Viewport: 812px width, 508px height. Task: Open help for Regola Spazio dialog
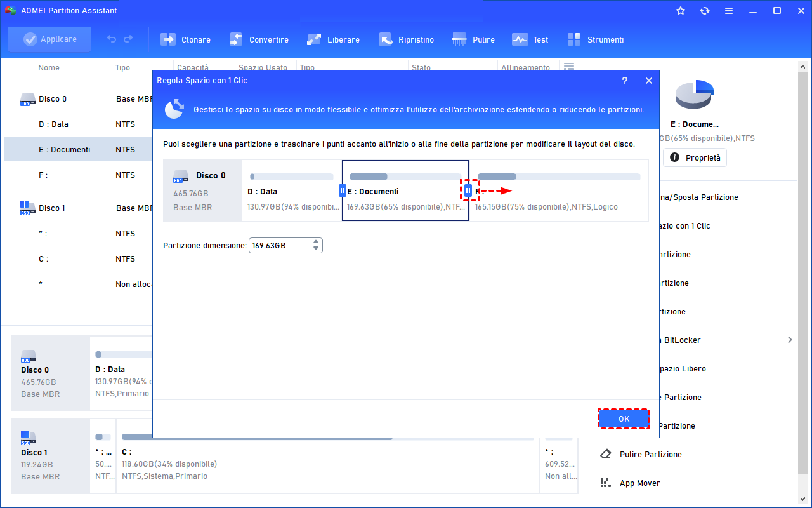[625, 81]
